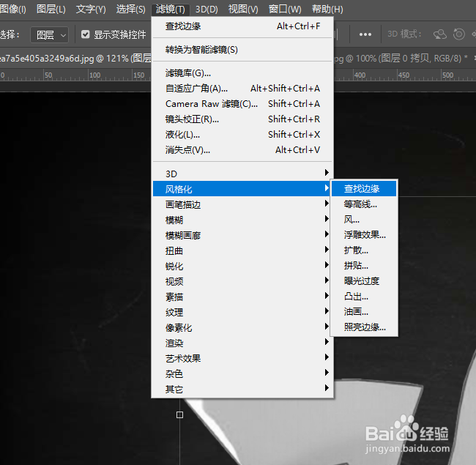Open the 帮助(H) menu

(327, 9)
